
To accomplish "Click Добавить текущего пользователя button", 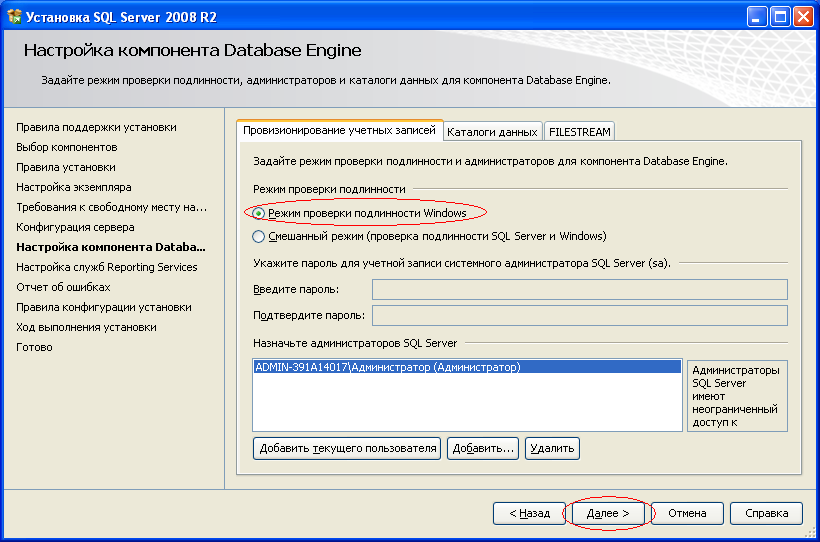I will click(x=347, y=448).
